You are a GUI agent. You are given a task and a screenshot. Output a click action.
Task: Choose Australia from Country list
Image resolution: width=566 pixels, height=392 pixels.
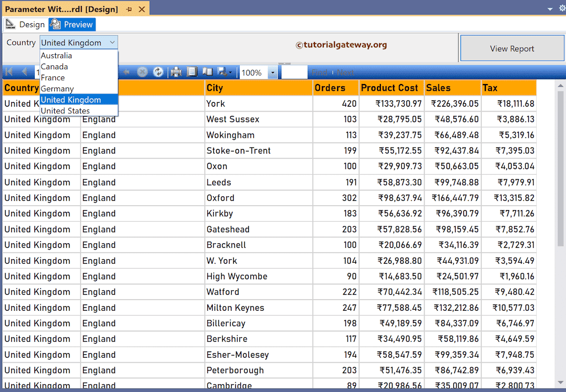[78, 56]
